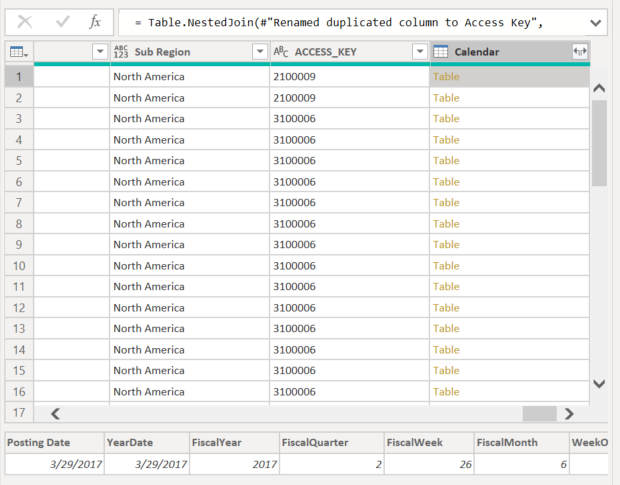Click the Calendar column table type icon
This screenshot has width=620, height=485.
pos(440,52)
